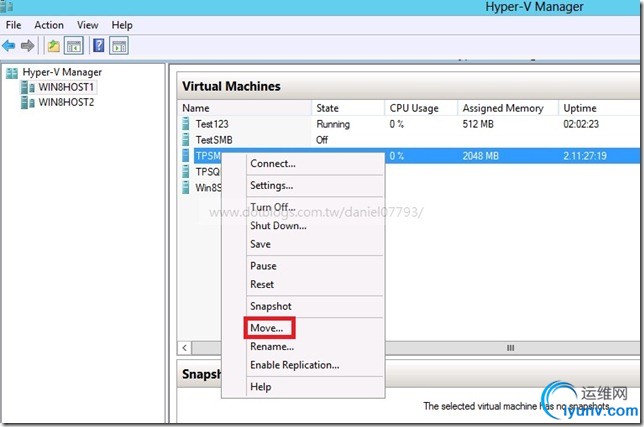Sort by the Assigned Memory column header
The image size is (644, 427).
click(508, 108)
